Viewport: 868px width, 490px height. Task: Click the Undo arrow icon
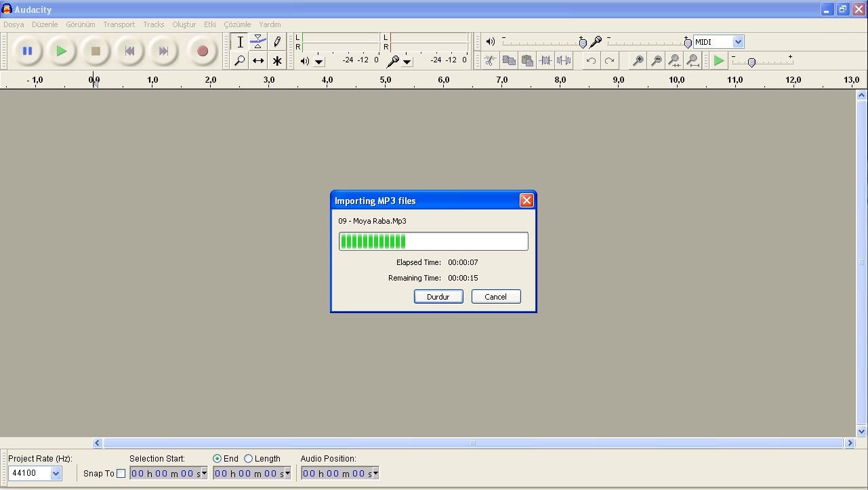pyautogui.click(x=591, y=61)
